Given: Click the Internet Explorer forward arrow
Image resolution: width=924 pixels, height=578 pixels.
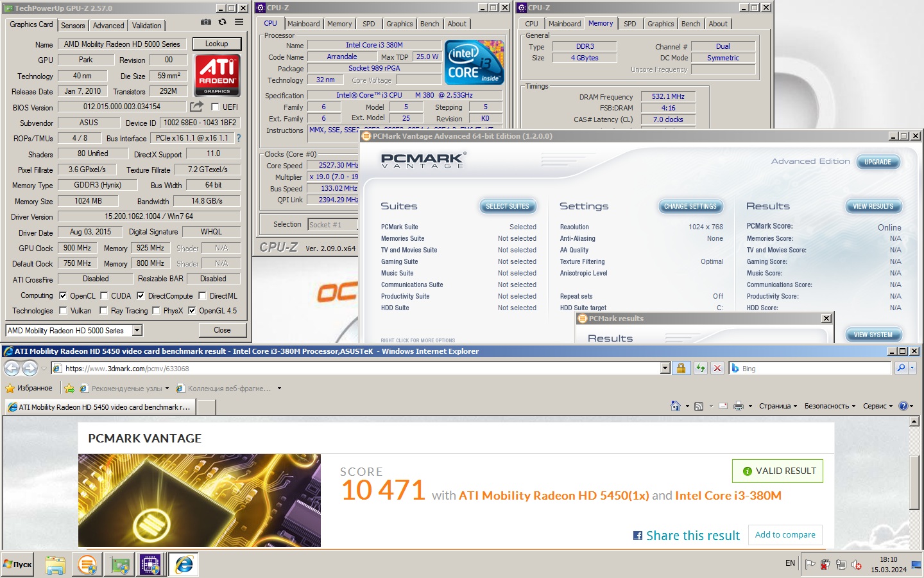Looking at the screenshot, I should coord(30,368).
